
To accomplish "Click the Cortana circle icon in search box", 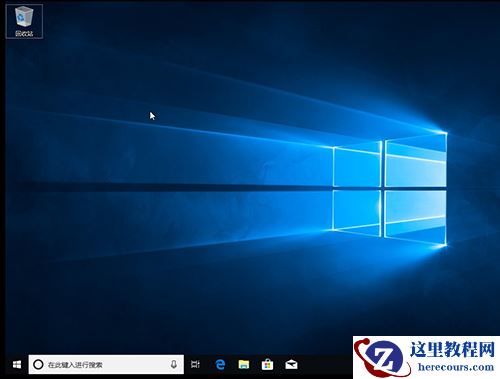I will (x=38, y=365).
